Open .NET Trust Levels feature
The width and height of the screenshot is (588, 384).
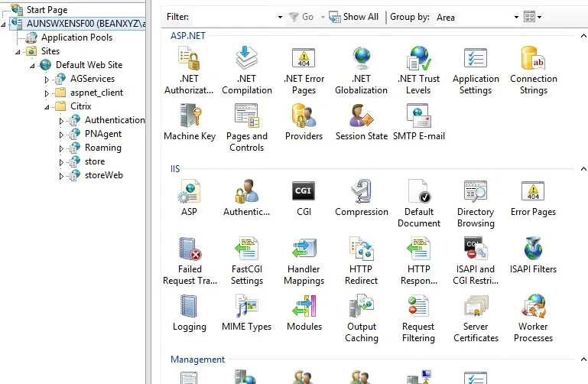click(418, 70)
